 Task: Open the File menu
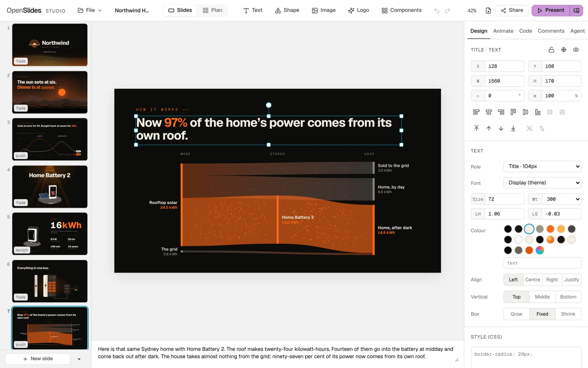click(90, 10)
